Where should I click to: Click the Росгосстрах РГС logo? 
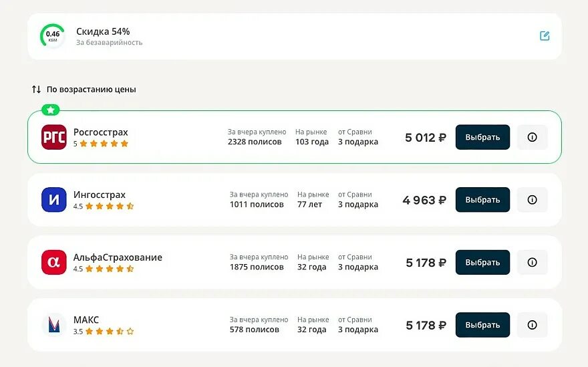[x=54, y=137]
